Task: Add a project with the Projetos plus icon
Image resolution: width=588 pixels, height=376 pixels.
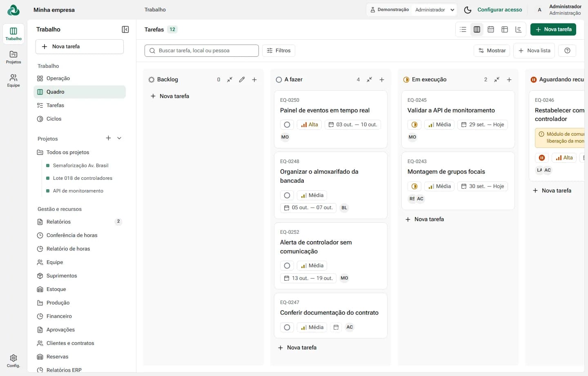Action: [108, 138]
